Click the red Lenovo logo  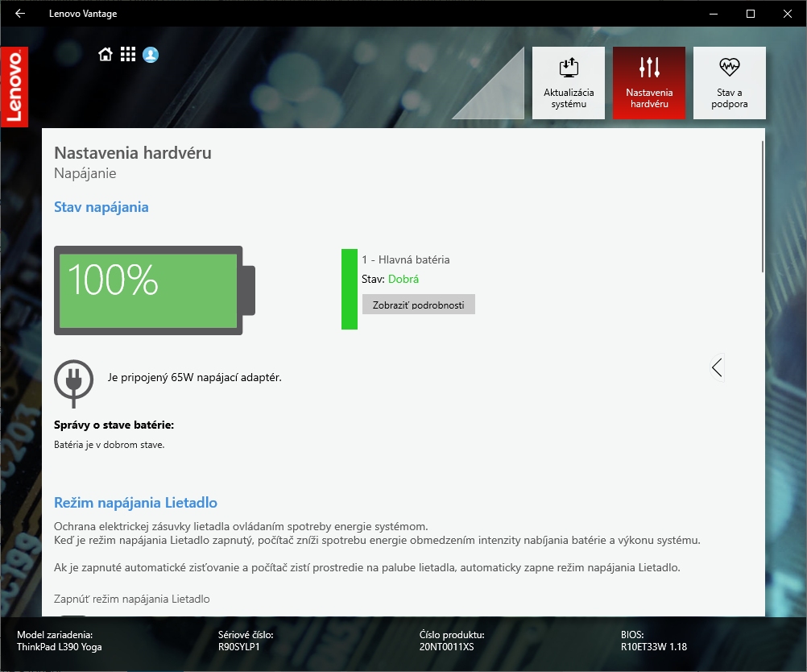click(14, 87)
